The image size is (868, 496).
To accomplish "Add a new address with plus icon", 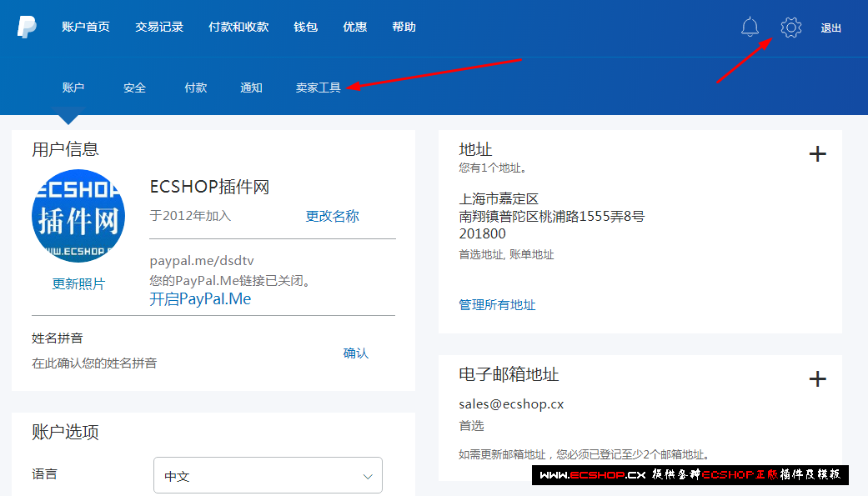I will point(818,154).
